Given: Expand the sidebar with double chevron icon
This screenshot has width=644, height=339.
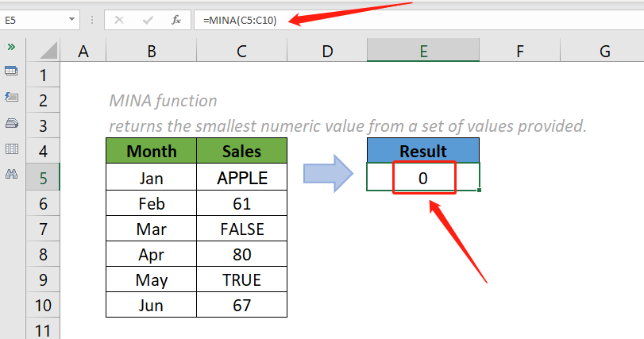Looking at the screenshot, I should [12, 47].
